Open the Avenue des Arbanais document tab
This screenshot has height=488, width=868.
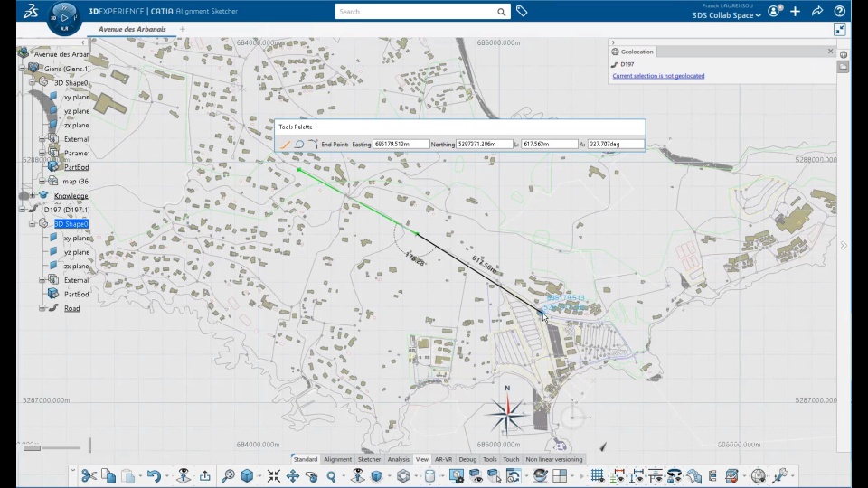click(132, 29)
